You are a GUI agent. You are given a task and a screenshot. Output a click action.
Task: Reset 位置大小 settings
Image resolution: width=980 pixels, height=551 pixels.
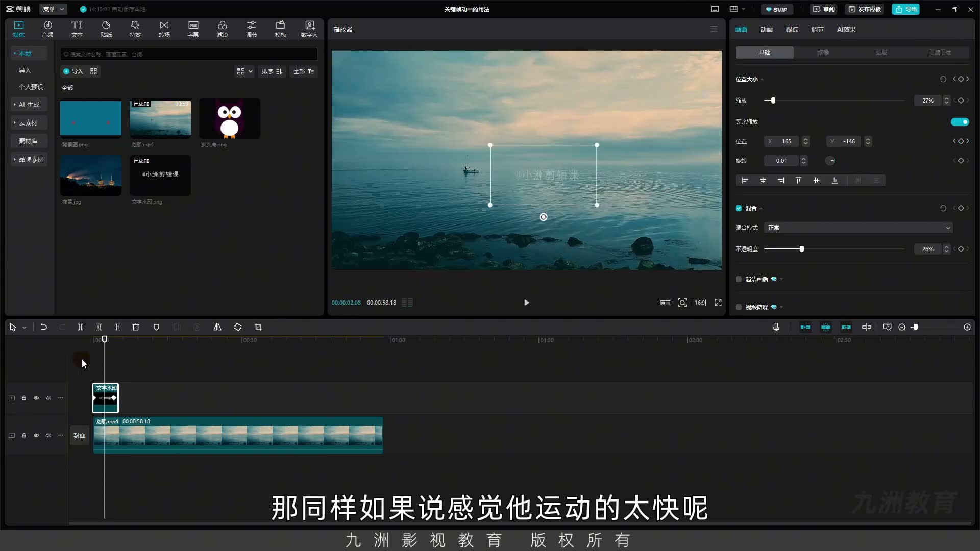pos(943,79)
